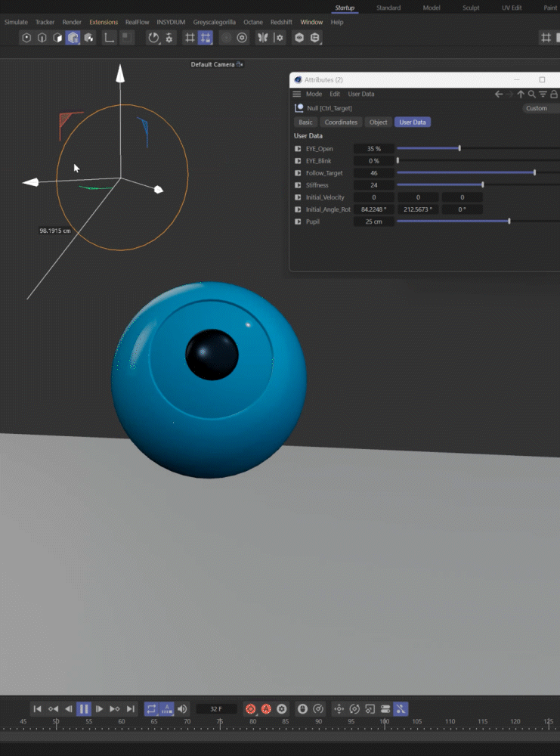Image resolution: width=560 pixels, height=756 pixels.
Task: Click the top-right grid layout icon
Action: [x=546, y=38]
